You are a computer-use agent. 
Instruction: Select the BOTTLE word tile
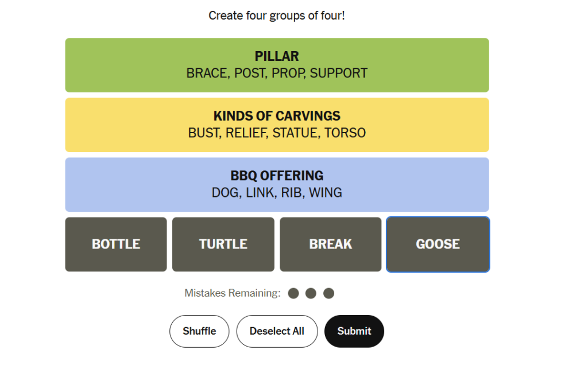[116, 244]
